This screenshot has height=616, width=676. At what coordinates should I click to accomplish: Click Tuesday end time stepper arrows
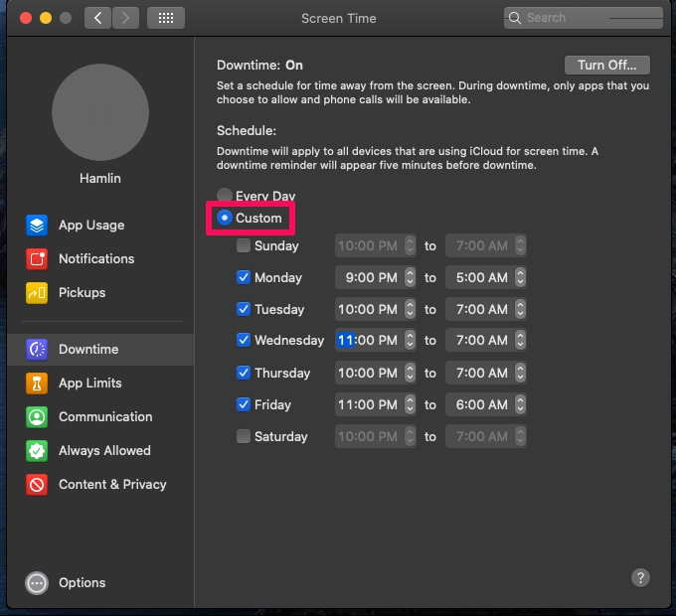coord(520,309)
